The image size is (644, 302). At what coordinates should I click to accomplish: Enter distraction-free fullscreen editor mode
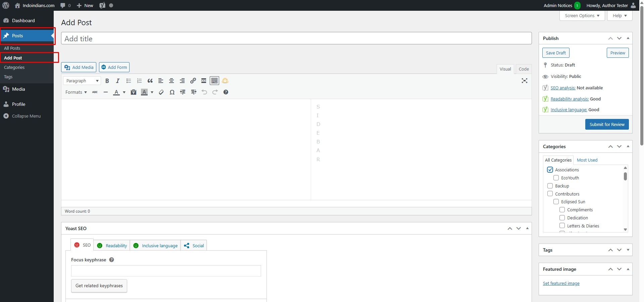tap(524, 81)
